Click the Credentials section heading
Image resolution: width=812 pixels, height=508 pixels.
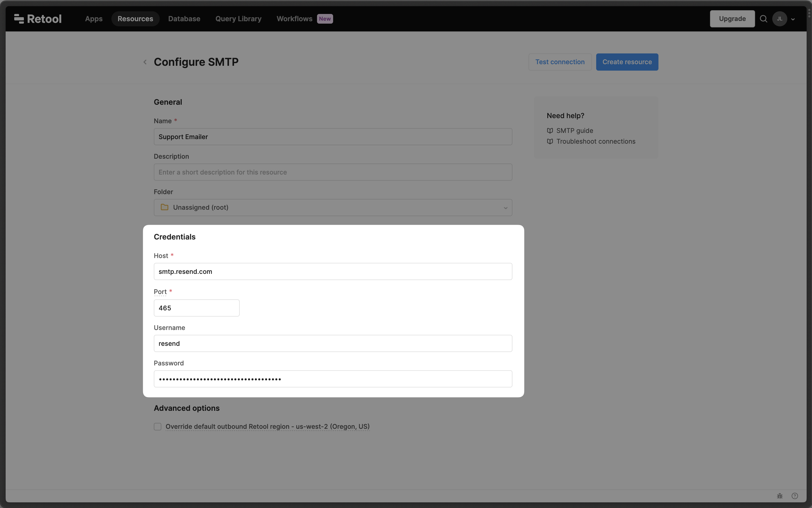coord(175,237)
